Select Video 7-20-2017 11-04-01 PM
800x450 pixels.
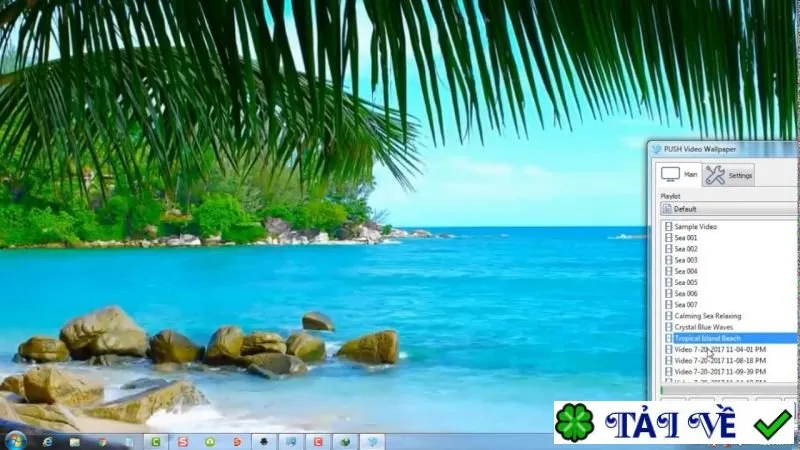pyautogui.click(x=720, y=349)
